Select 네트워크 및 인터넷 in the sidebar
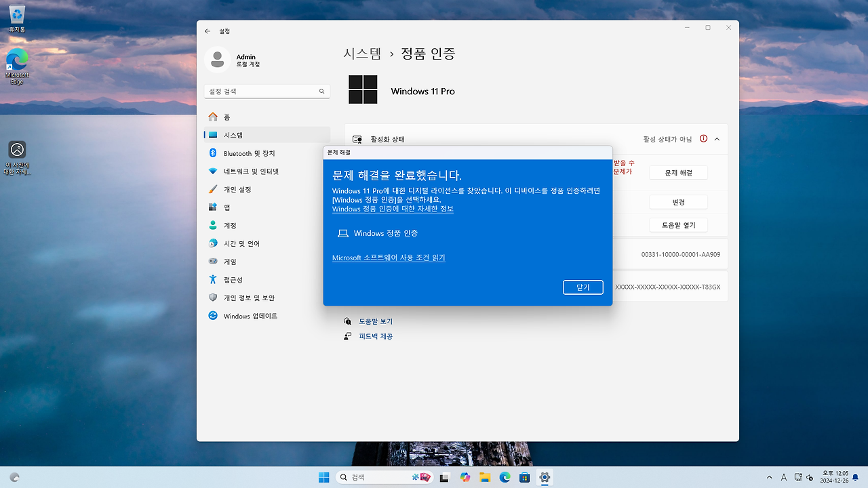Screen dimensions: 868x488 252,171
